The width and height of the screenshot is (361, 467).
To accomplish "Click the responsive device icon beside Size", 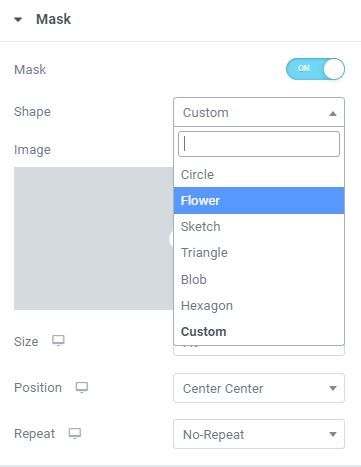I will coord(58,341).
